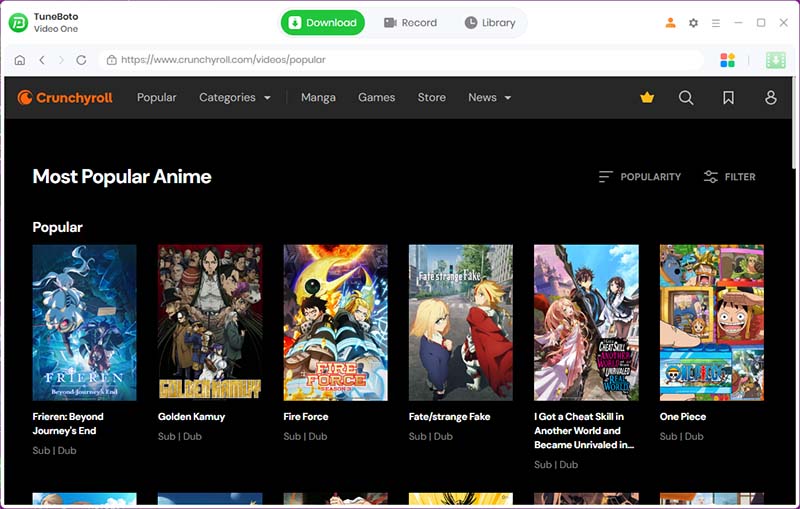Reload the page with refresh icon
Screen dimensions: 800x509
(x=81, y=60)
